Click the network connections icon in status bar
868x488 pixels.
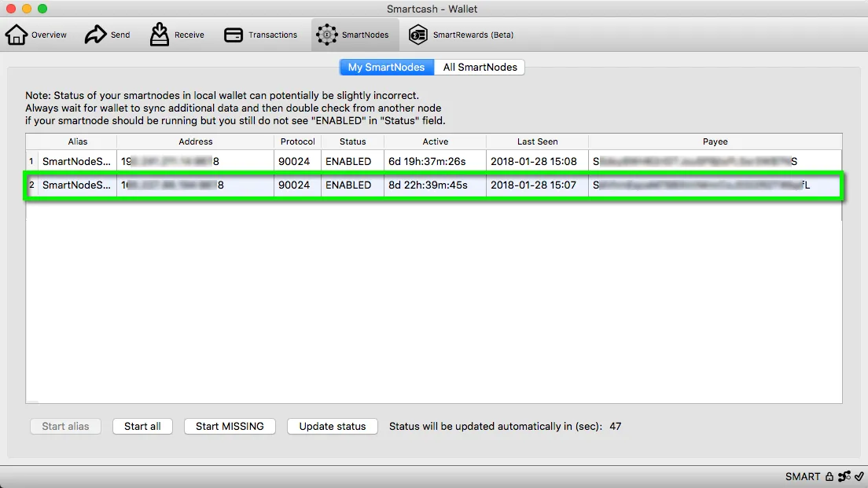tap(844, 476)
